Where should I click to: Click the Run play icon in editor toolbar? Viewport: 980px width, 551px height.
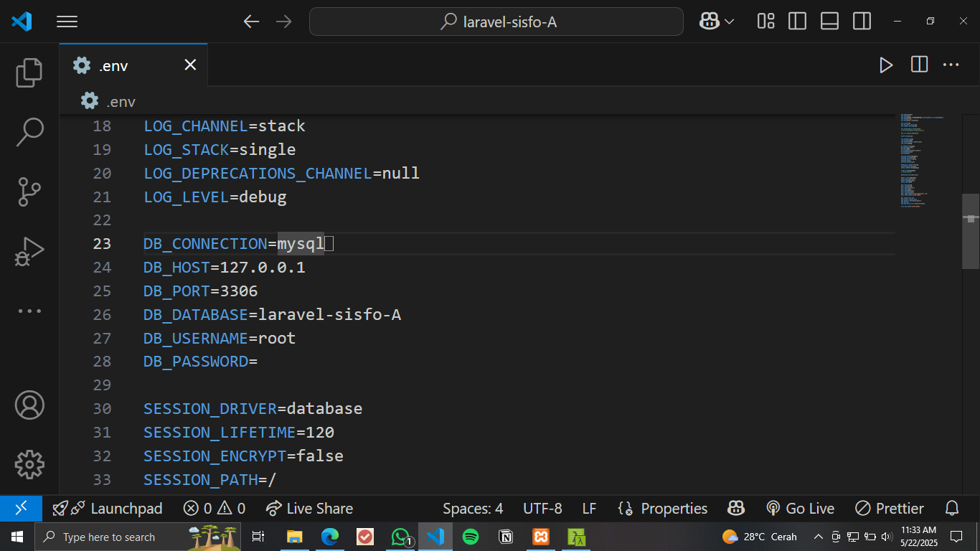[x=886, y=65]
